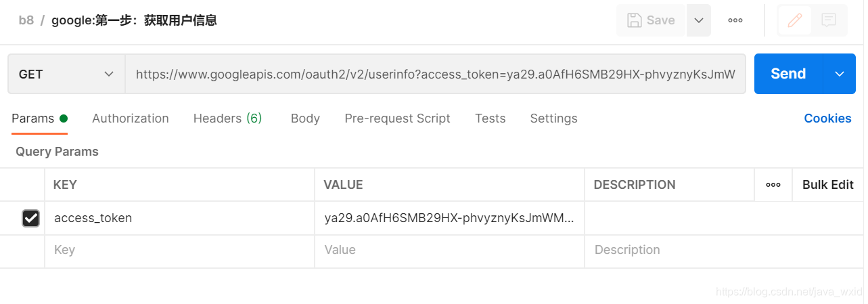Click the empty Key placeholder field
The height and width of the screenshot is (304, 868).
click(179, 250)
